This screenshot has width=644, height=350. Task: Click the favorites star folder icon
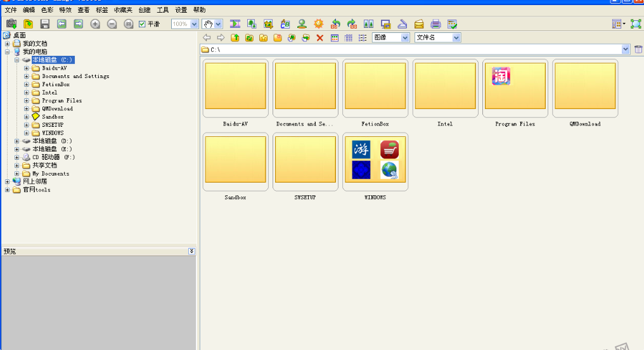[263, 38]
